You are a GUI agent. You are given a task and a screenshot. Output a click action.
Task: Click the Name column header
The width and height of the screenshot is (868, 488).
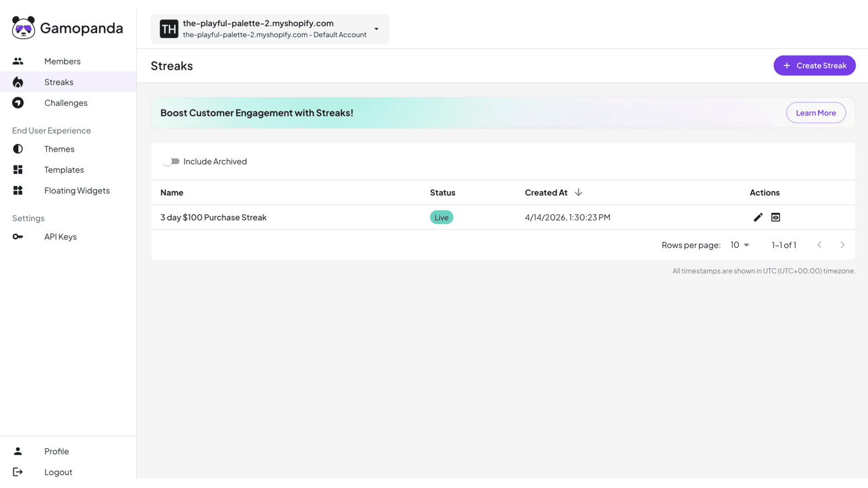click(x=172, y=192)
